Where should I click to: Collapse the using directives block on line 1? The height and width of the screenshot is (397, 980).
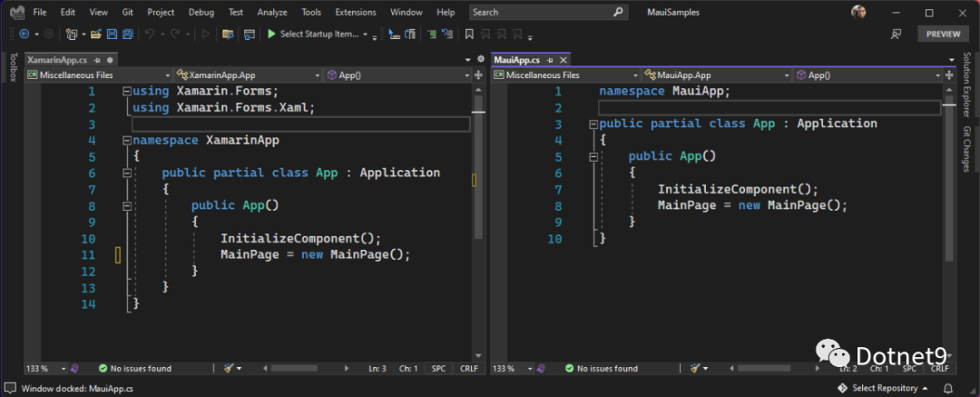tap(127, 92)
